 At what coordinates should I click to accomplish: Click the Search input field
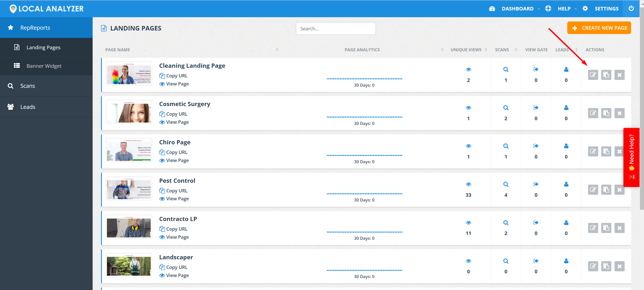point(335,28)
